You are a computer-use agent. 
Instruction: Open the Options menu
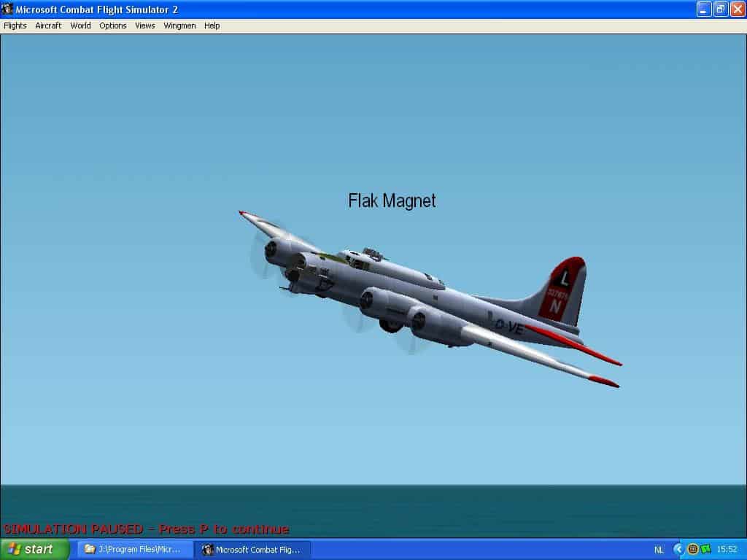pyautogui.click(x=113, y=26)
